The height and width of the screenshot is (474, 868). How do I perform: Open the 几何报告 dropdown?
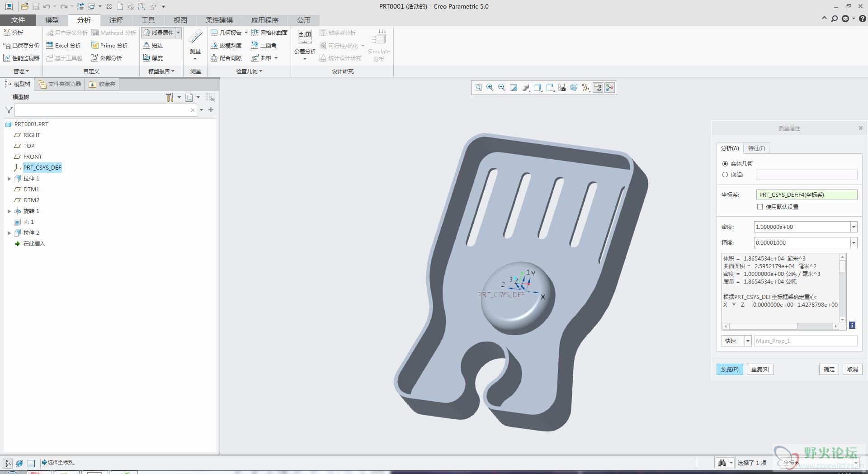(246, 33)
